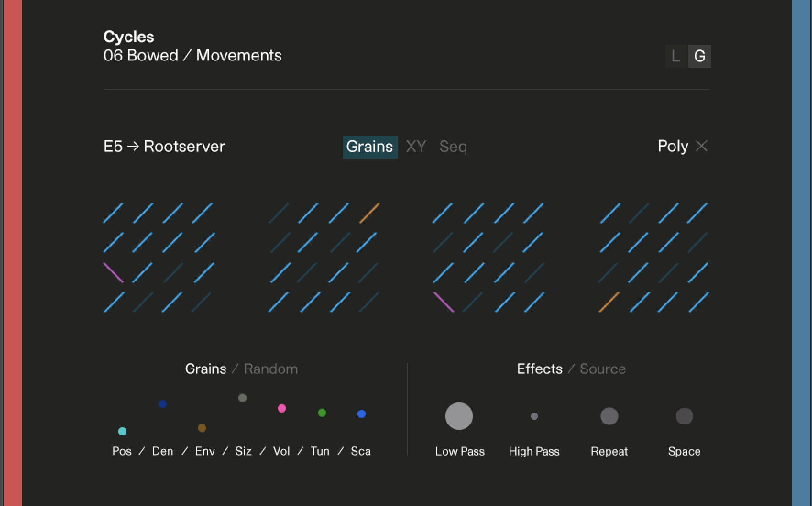
Task: Click the green Tun dot
Action: pyautogui.click(x=322, y=413)
